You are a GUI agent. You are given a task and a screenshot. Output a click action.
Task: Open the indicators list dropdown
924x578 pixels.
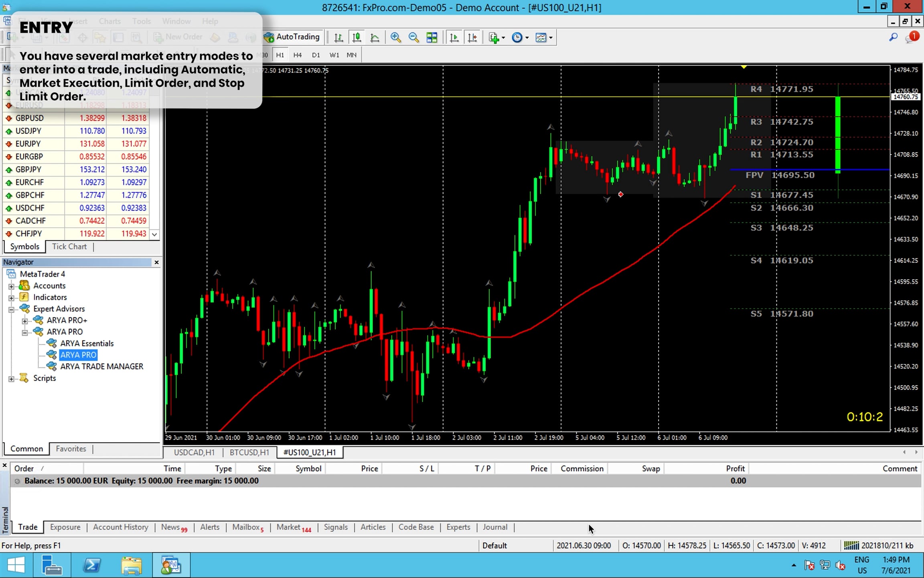pos(496,37)
